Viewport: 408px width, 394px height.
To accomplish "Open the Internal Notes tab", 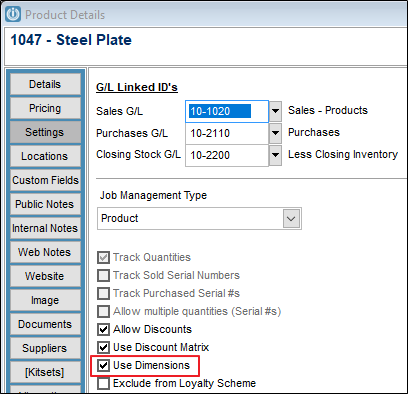I will point(45,228).
